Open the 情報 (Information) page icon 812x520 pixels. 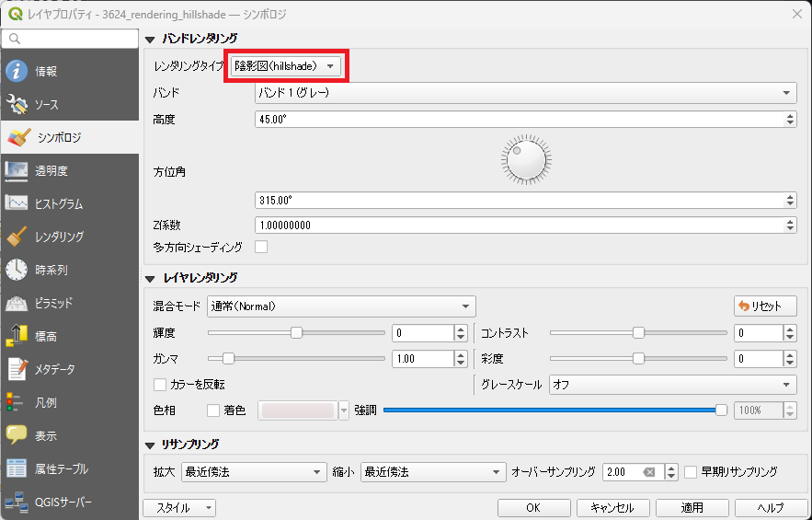click(x=17, y=72)
